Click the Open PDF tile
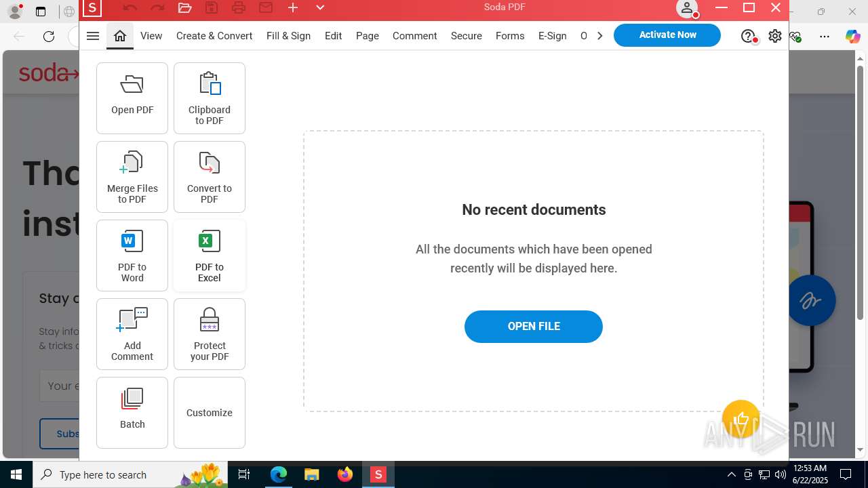This screenshot has height=488, width=868. (132, 98)
